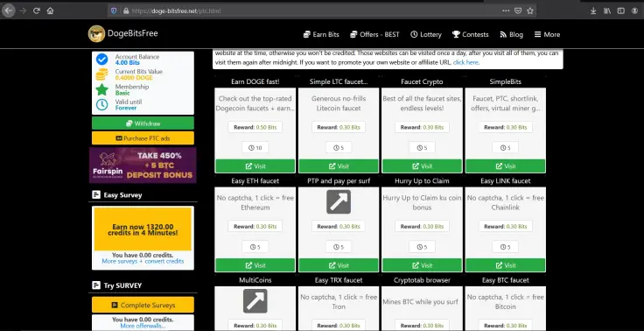
Task: Click the clock Valid until icon
Action: tap(101, 104)
